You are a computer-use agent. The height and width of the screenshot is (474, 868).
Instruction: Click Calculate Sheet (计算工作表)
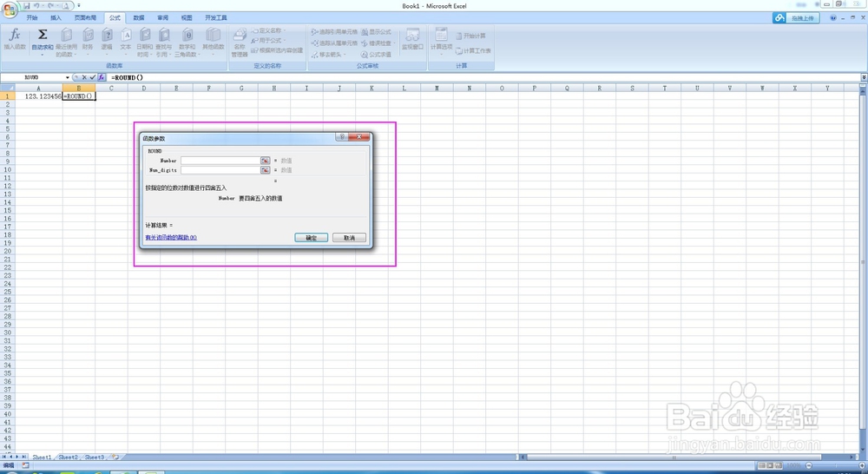(x=473, y=50)
